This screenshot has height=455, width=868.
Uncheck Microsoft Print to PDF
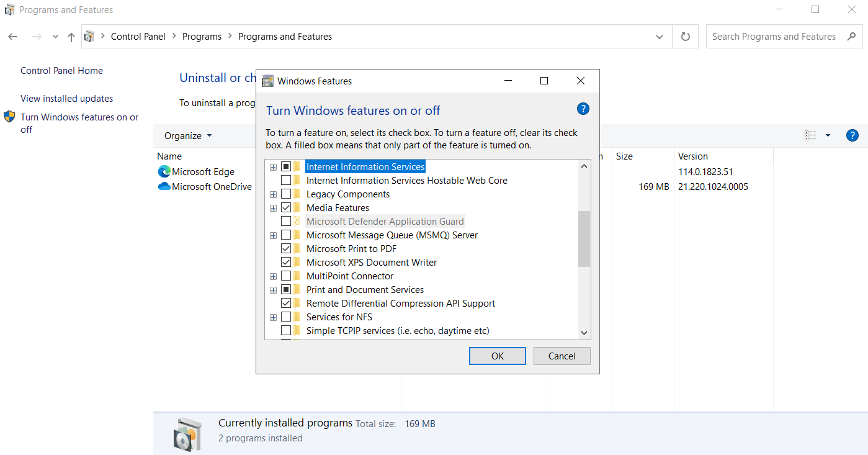pyautogui.click(x=286, y=249)
